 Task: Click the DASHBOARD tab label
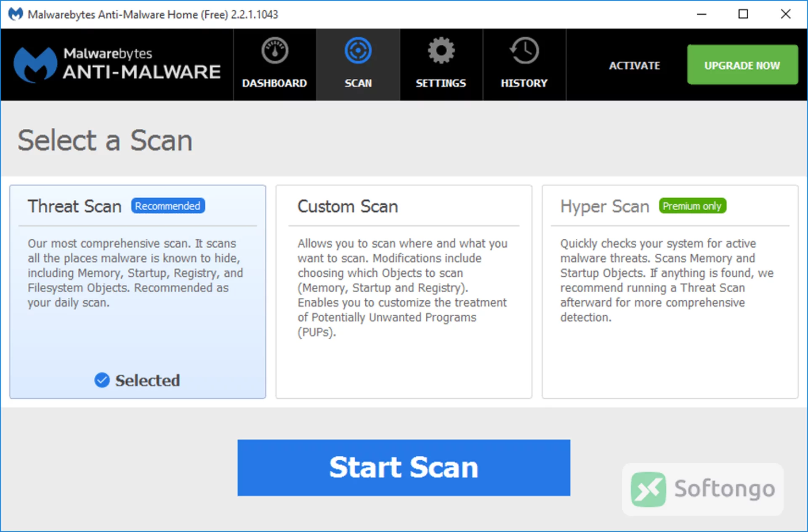[x=274, y=83]
